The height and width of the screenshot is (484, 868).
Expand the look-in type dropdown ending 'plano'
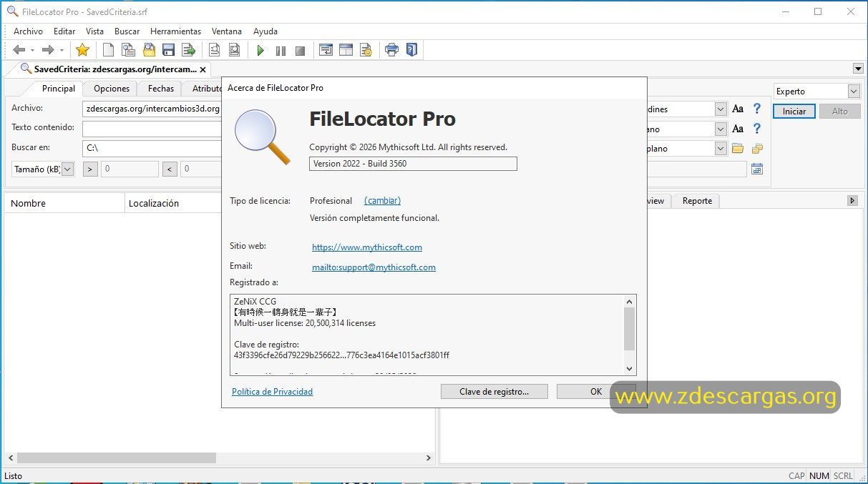pyautogui.click(x=721, y=149)
